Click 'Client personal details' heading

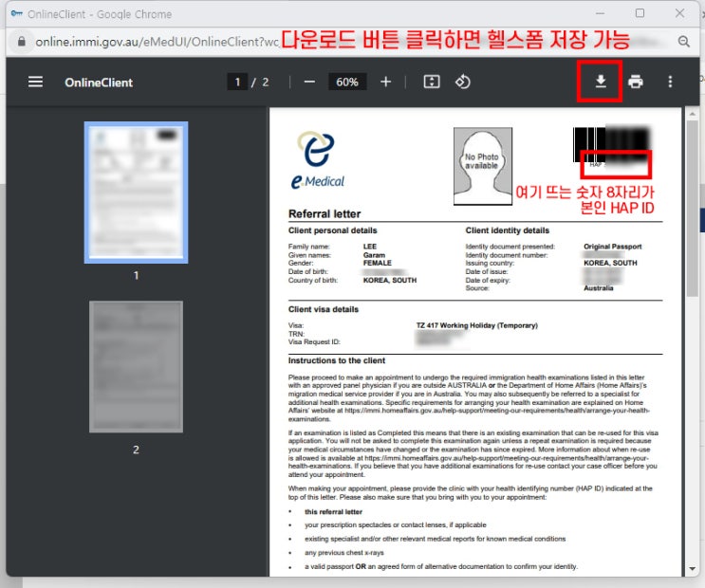coord(333,230)
